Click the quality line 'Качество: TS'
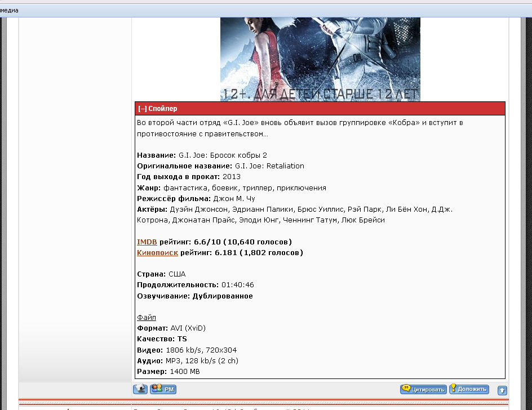The width and height of the screenshot is (532, 410). [x=162, y=339]
